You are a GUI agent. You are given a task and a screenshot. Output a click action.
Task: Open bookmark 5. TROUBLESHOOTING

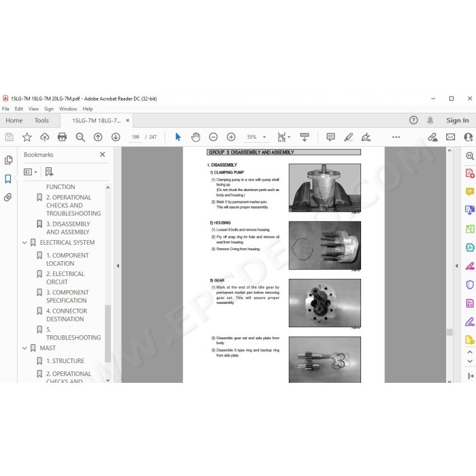(x=73, y=334)
